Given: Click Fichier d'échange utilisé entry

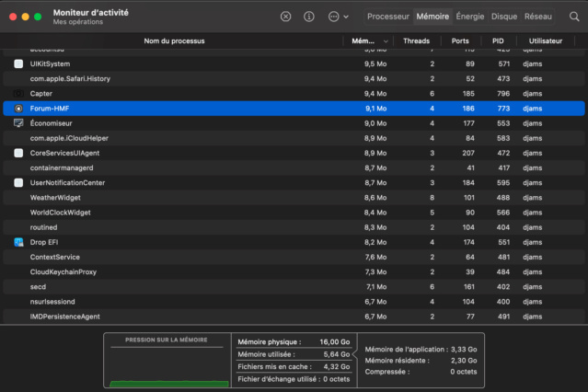Looking at the screenshot, I should (x=294, y=379).
